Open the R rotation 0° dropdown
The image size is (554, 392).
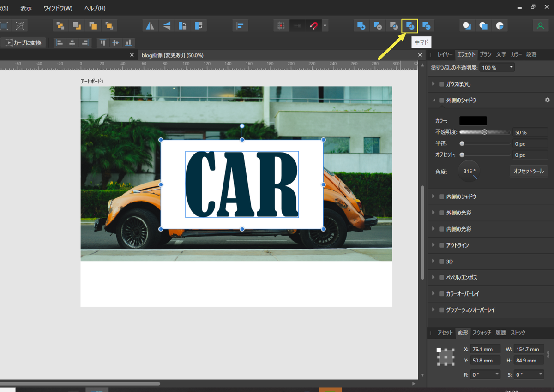tap(485, 374)
